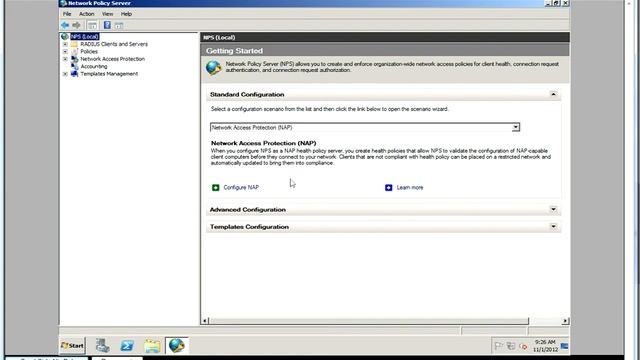Click the Network Policy Server title bar icon
This screenshot has height=360, width=640.
pos(63,3)
